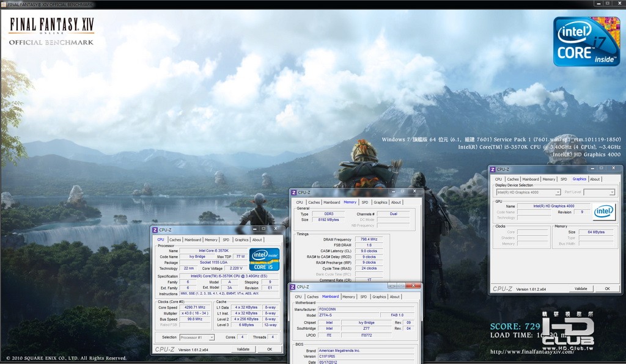The width and height of the screenshot is (626, 364).
Task: Click the Package value Socket 1155 LGA
Action: tap(213, 263)
